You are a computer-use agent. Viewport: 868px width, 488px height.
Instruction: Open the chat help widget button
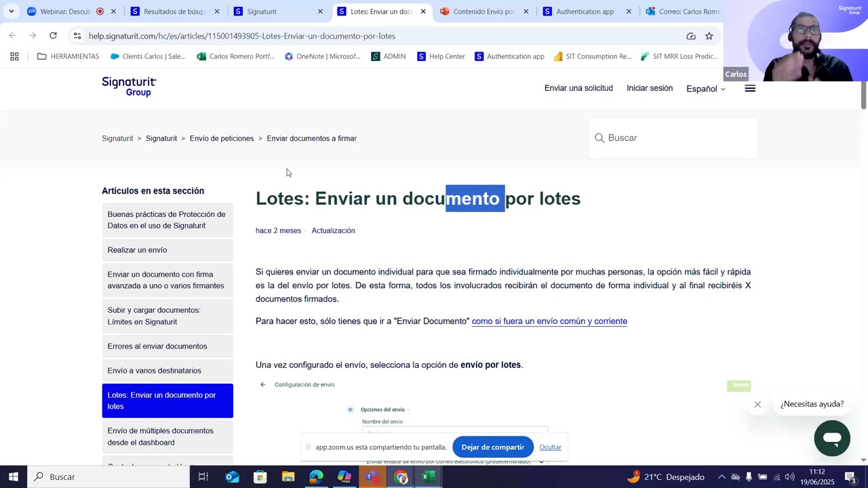(832, 438)
